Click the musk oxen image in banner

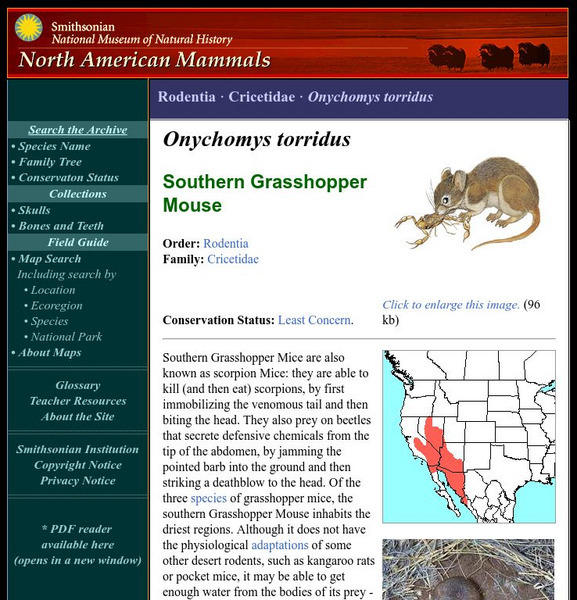click(489, 57)
